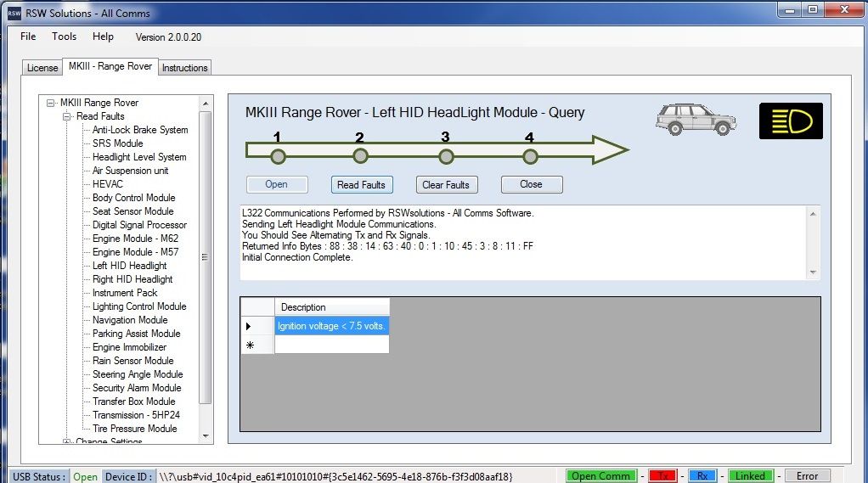Image resolution: width=868 pixels, height=483 pixels.
Task: Click the Device ID path text
Action: [336, 476]
